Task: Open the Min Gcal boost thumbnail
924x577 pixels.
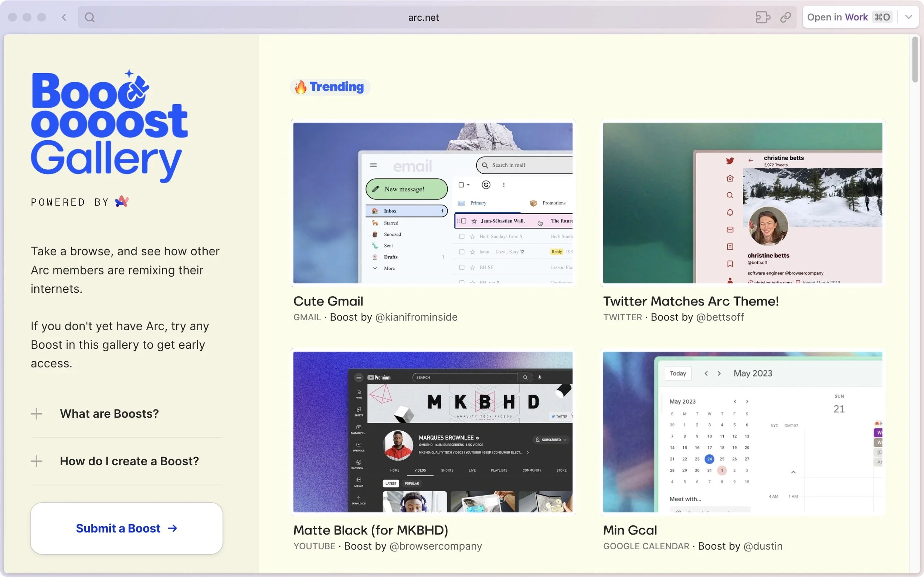Action: click(743, 432)
